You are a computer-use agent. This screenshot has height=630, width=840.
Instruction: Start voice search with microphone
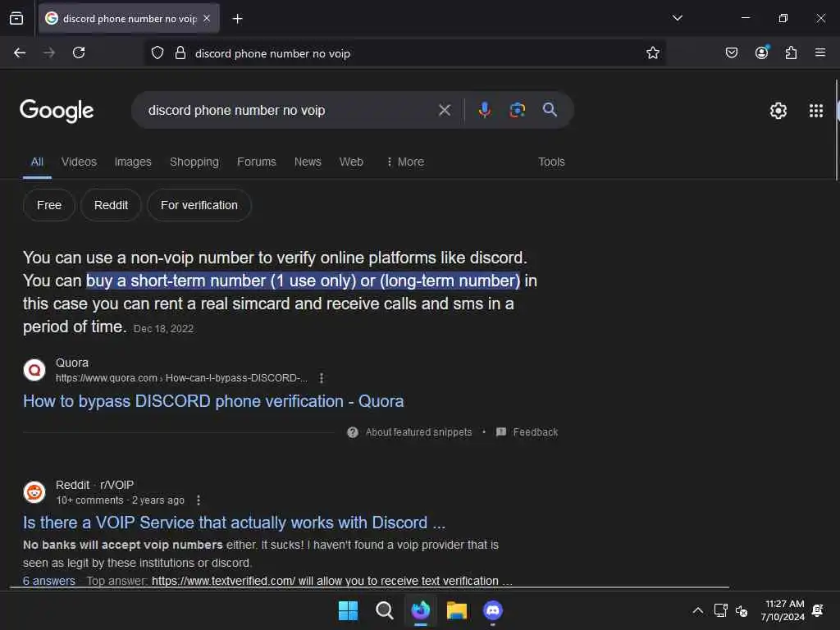click(484, 110)
